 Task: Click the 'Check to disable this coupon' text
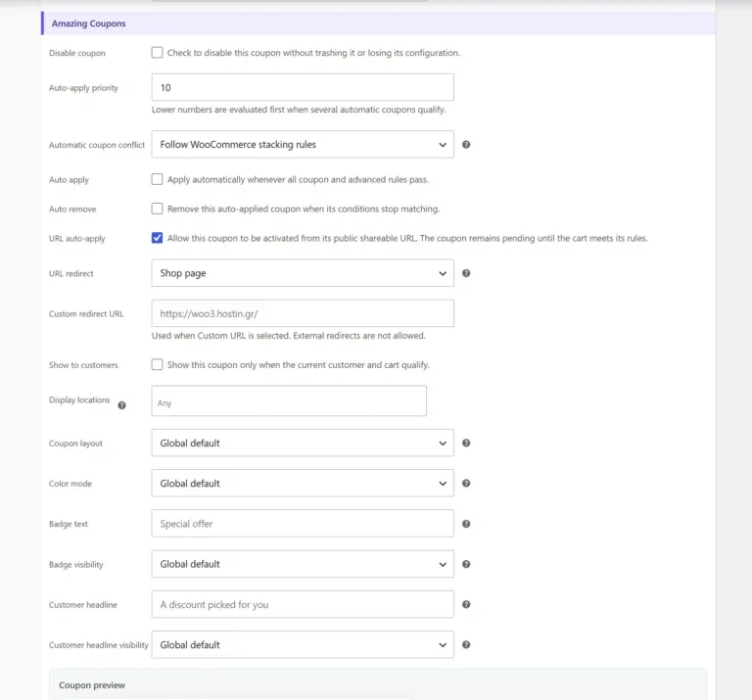313,53
